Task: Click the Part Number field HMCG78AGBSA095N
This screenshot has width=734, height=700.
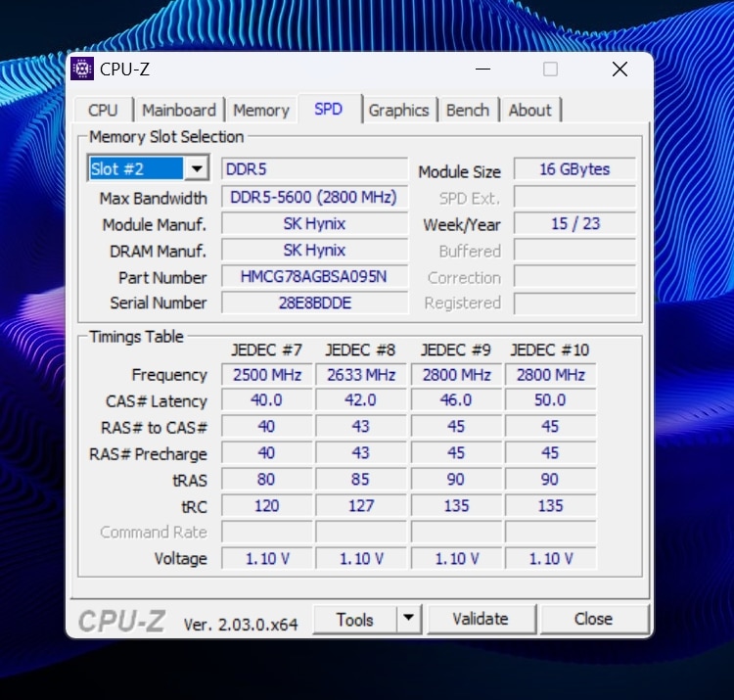Action: [x=314, y=277]
